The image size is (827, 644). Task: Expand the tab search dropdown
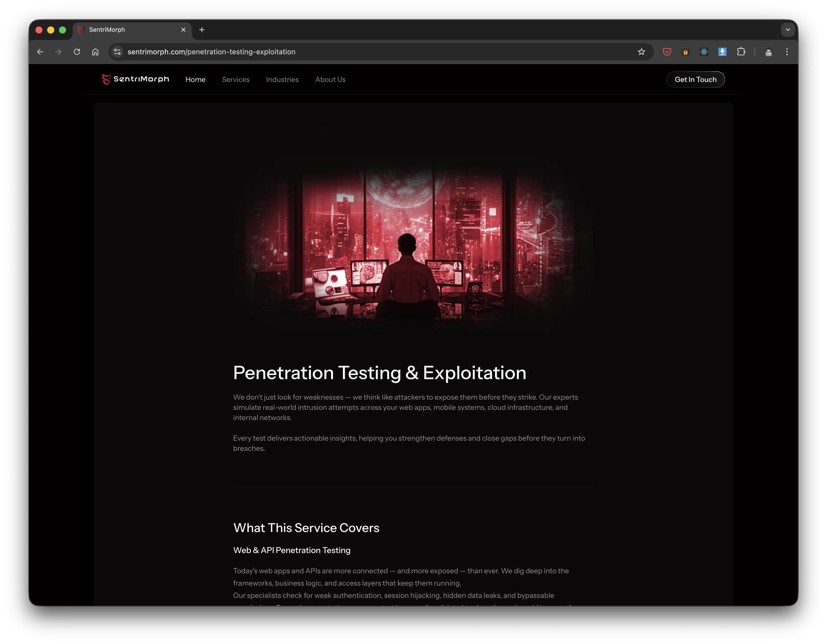[788, 29]
